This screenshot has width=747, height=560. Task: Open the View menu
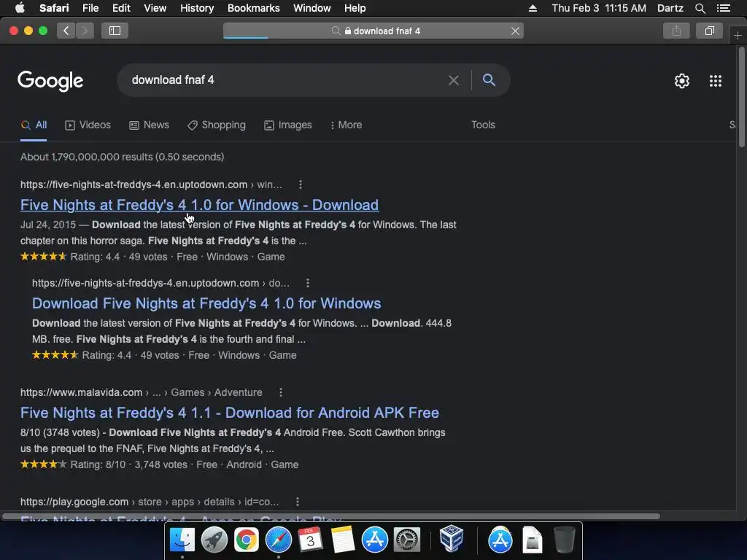[155, 8]
